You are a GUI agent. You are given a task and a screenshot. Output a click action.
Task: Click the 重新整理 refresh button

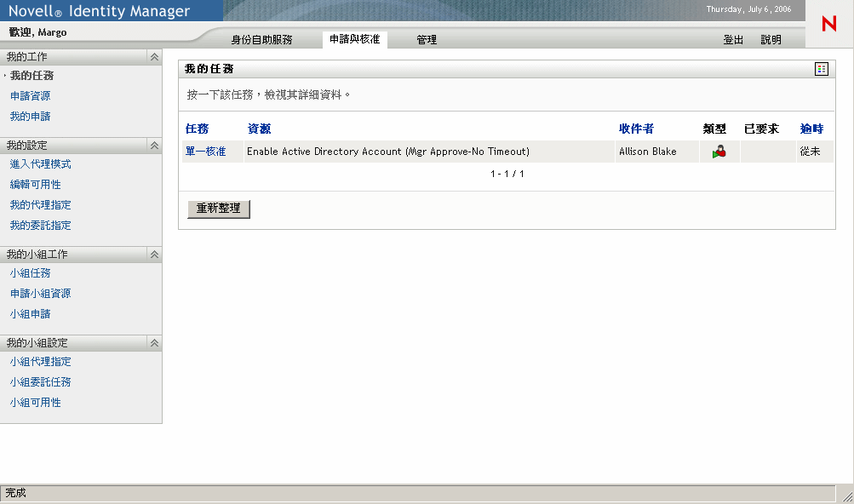coord(219,209)
